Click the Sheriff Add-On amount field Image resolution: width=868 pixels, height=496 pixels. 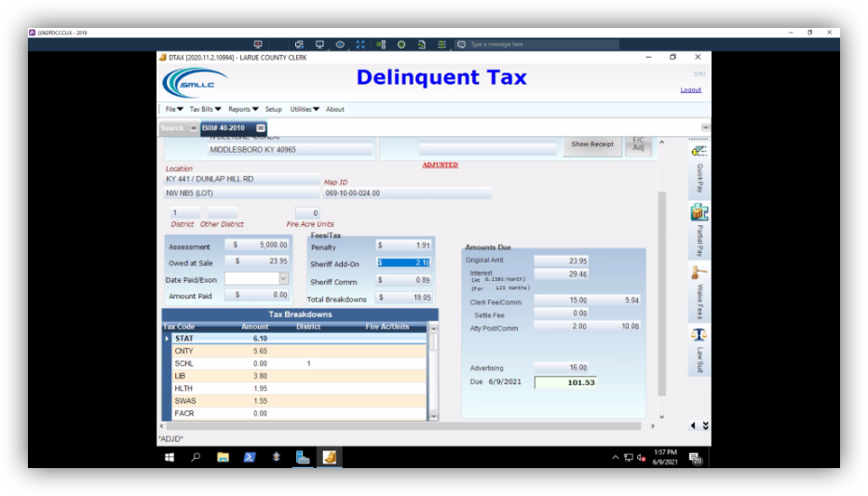click(x=403, y=263)
